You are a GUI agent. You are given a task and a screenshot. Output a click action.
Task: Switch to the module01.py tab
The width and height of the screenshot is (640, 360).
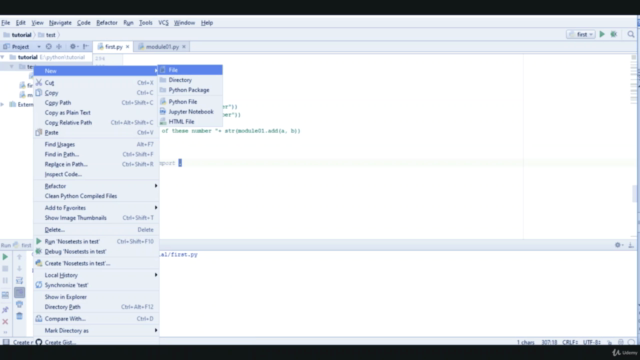pyautogui.click(x=162, y=47)
